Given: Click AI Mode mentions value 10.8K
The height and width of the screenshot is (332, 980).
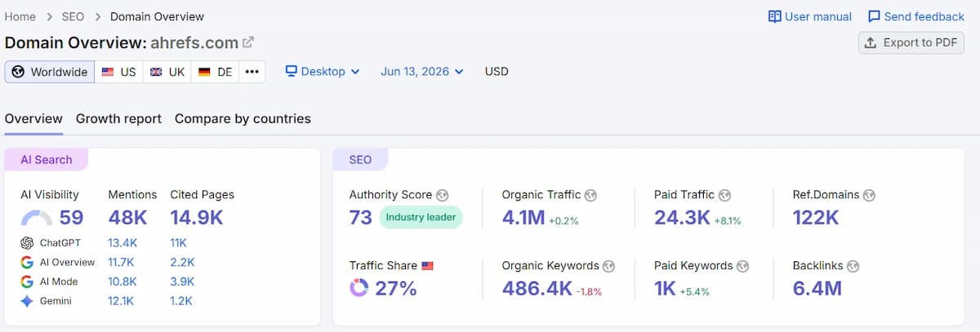Looking at the screenshot, I should pos(122,281).
